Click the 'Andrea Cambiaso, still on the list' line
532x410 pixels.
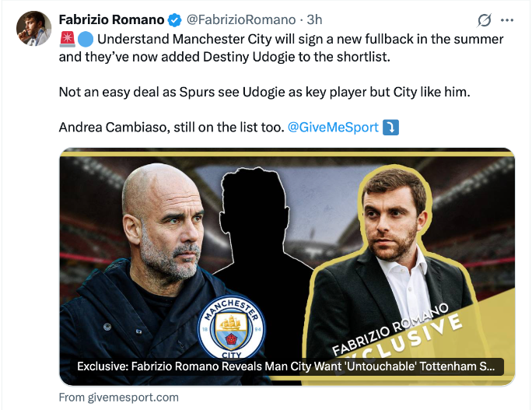(x=171, y=125)
